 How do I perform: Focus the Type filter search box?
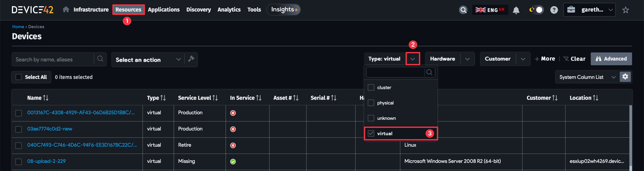395,72
